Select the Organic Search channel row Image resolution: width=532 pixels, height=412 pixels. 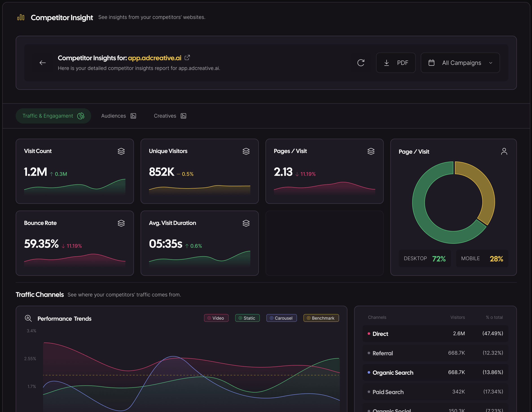435,372
